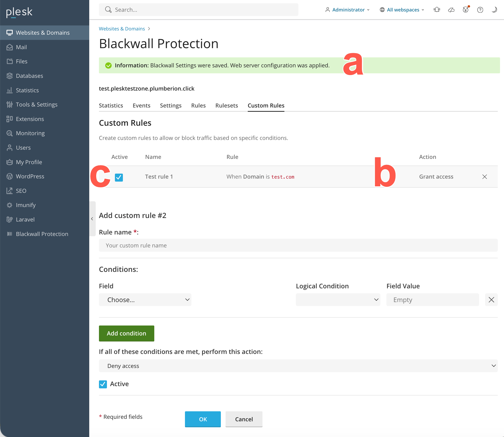Delete Test rule 1 with X icon
This screenshot has height=437, width=504.
pyautogui.click(x=485, y=177)
